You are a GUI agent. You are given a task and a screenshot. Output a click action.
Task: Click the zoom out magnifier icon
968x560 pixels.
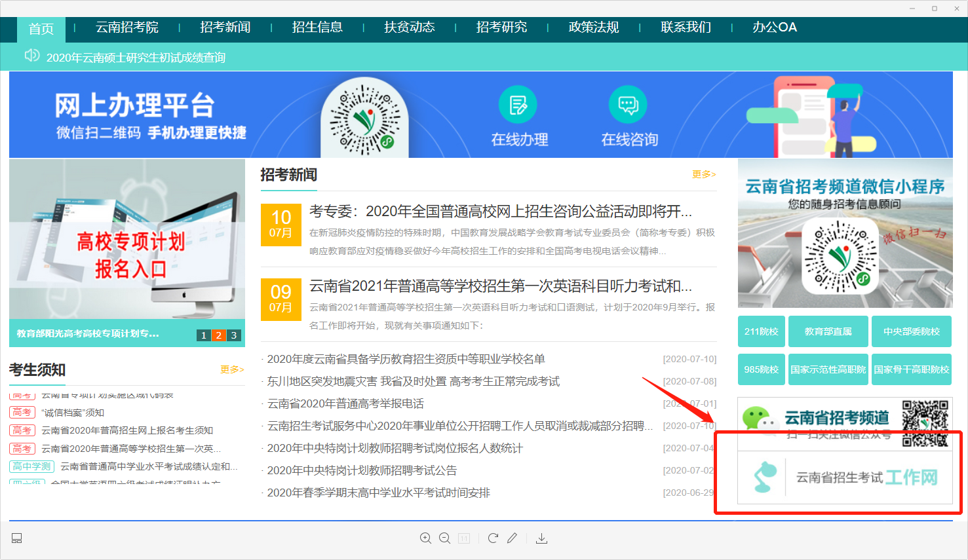tap(444, 538)
